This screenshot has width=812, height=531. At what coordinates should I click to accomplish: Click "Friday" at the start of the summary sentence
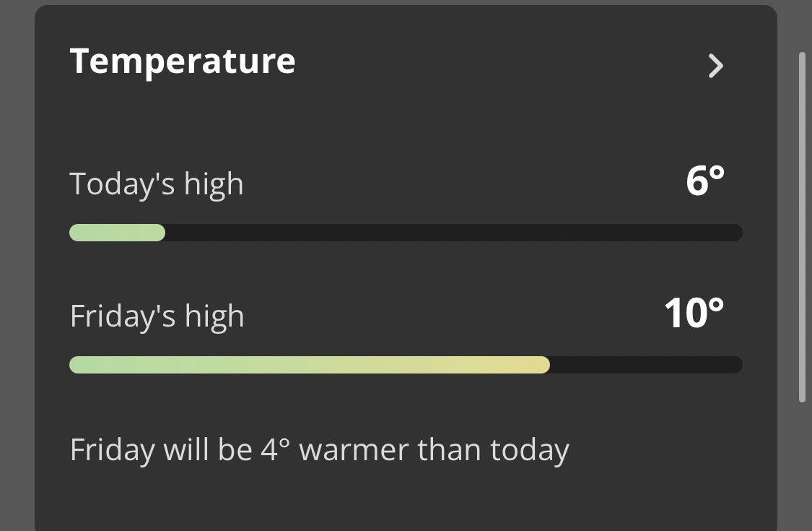112,450
